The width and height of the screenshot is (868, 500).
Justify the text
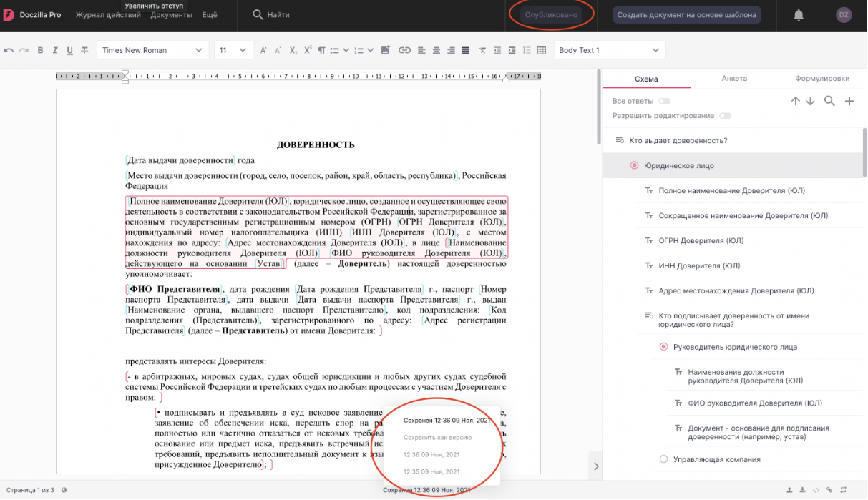[x=466, y=50]
